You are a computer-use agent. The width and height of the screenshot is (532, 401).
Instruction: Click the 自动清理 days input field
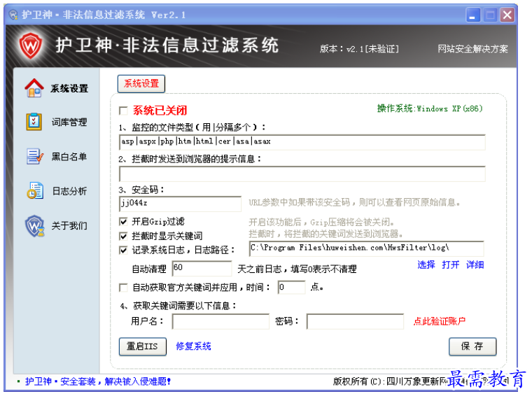[x=202, y=268]
